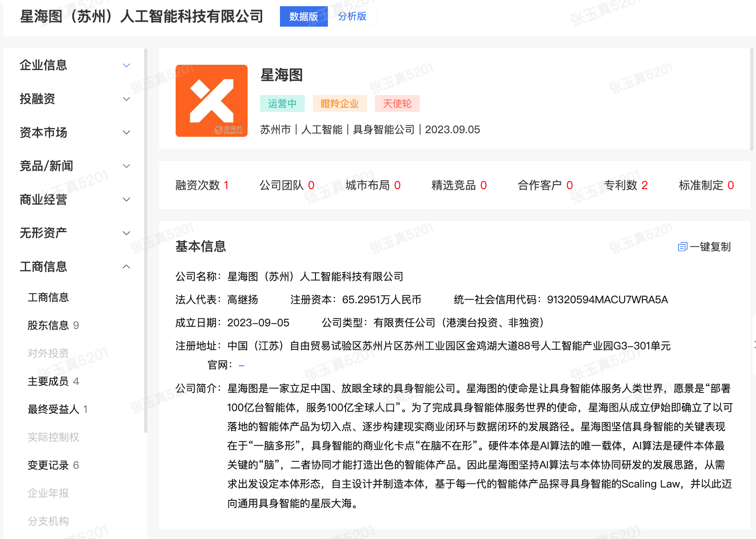The image size is (756, 539).
Task: View 标准制定 0 statistic
Action: (706, 185)
